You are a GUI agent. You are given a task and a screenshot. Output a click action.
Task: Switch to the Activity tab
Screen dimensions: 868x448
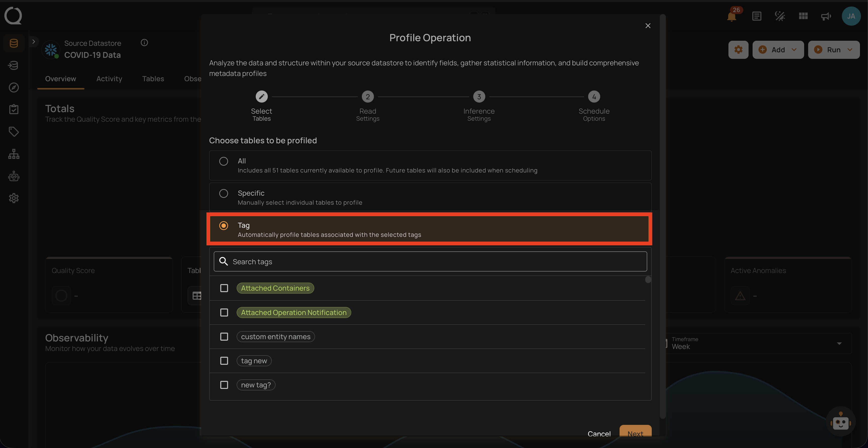109,78
